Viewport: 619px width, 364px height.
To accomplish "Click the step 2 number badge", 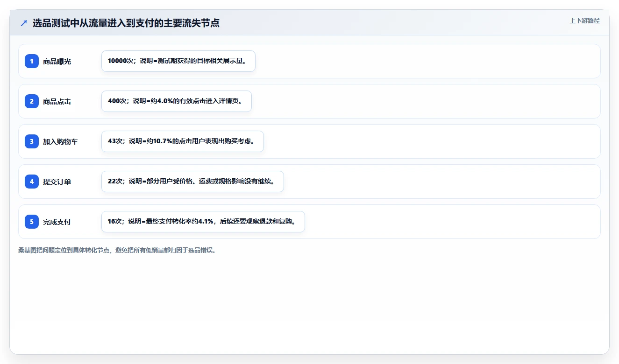I will 32,101.
